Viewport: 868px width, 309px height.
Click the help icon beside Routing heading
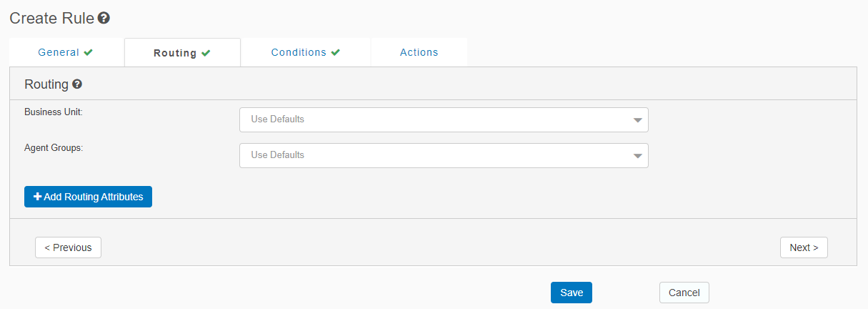[x=77, y=84]
